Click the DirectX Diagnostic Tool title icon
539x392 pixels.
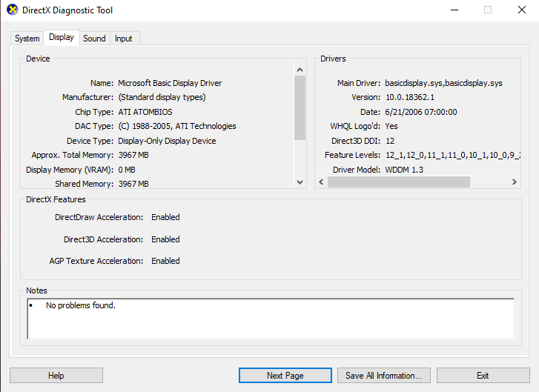(13, 10)
